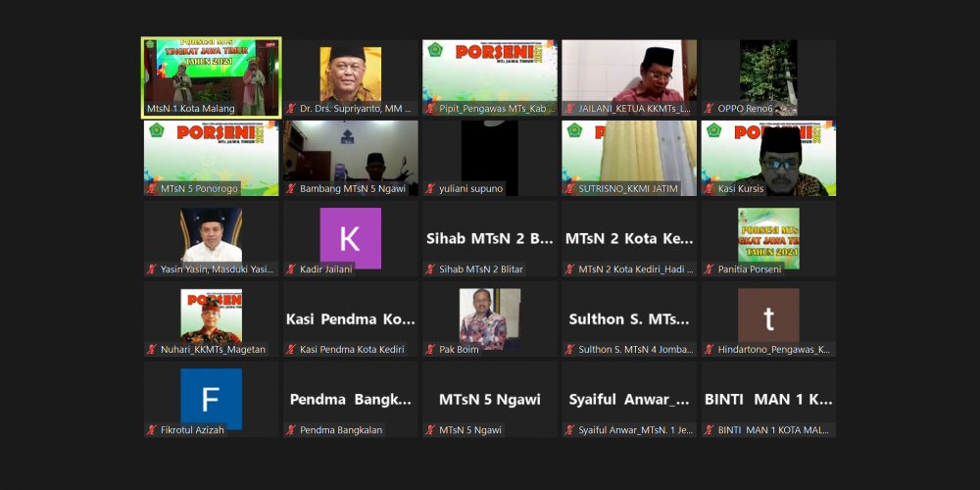
Task: Click the purple K avatar of Kadir Jailani
Action: pos(351,238)
